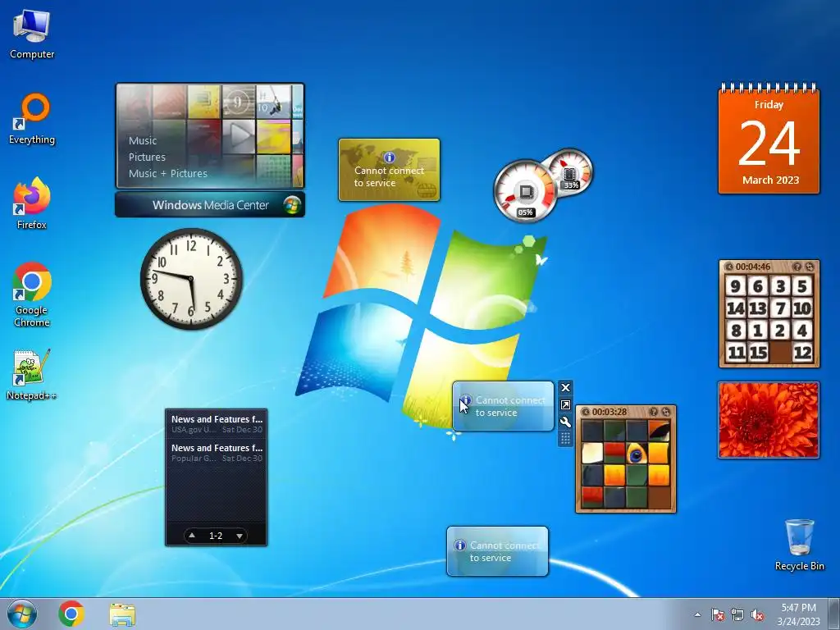840x630 pixels.
Task: Pause the timer on the number puzzle
Action: [x=729, y=267]
